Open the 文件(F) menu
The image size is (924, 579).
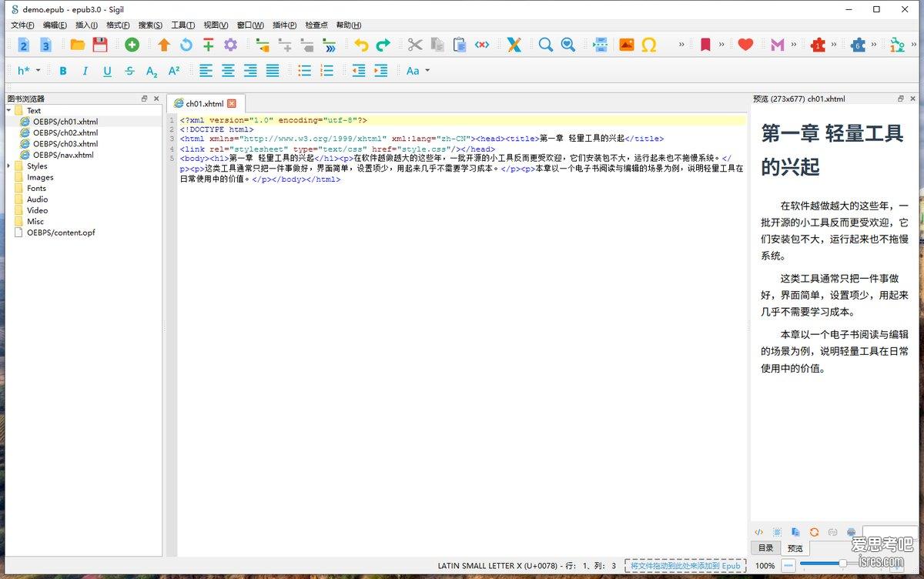pos(22,25)
